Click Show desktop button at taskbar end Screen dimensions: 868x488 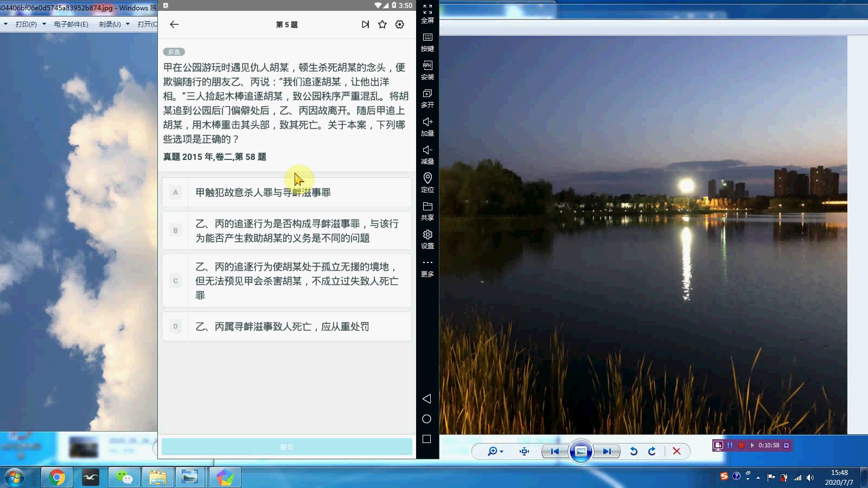[x=864, y=478]
